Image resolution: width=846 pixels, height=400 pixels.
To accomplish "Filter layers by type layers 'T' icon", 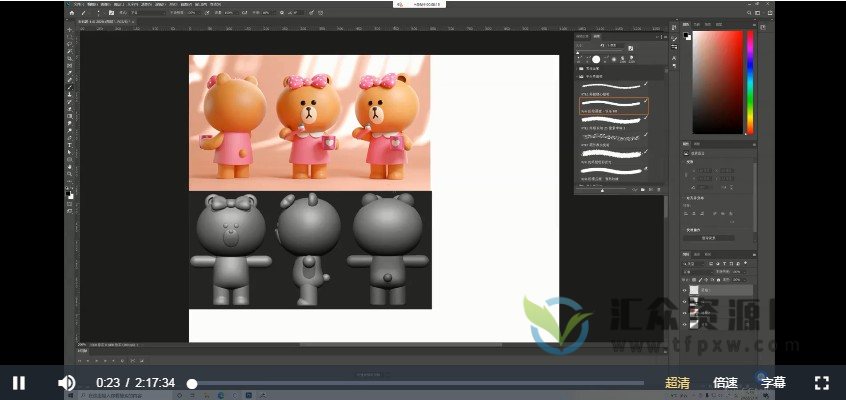I will coord(725,263).
